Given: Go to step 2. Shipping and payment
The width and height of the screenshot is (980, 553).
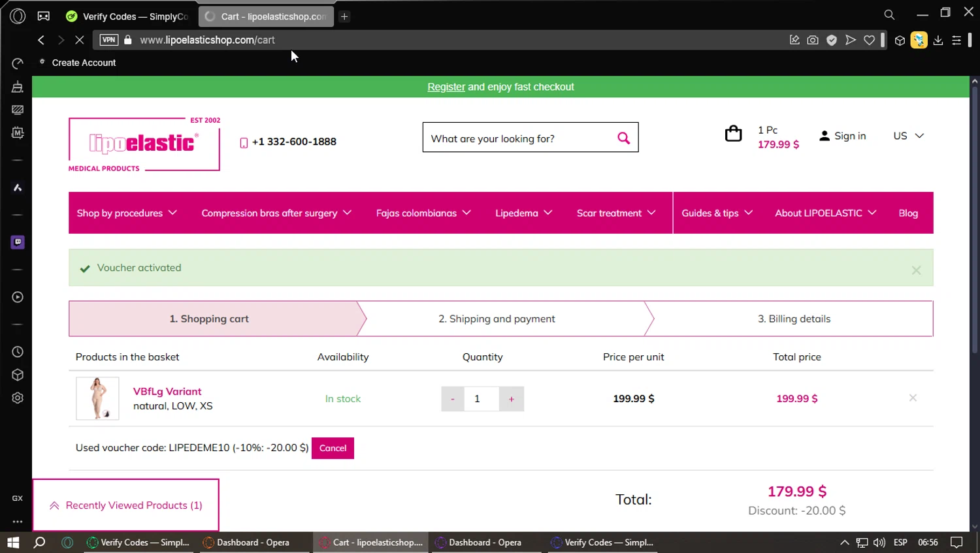Looking at the screenshot, I should pos(497,319).
